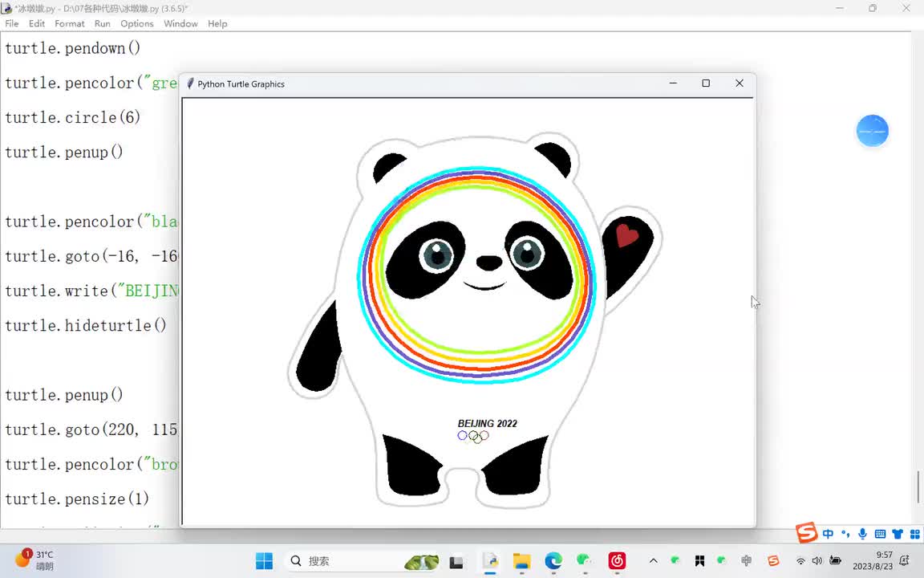The height and width of the screenshot is (578, 924).
Task: Open WeChat from the taskbar
Action: point(585,561)
